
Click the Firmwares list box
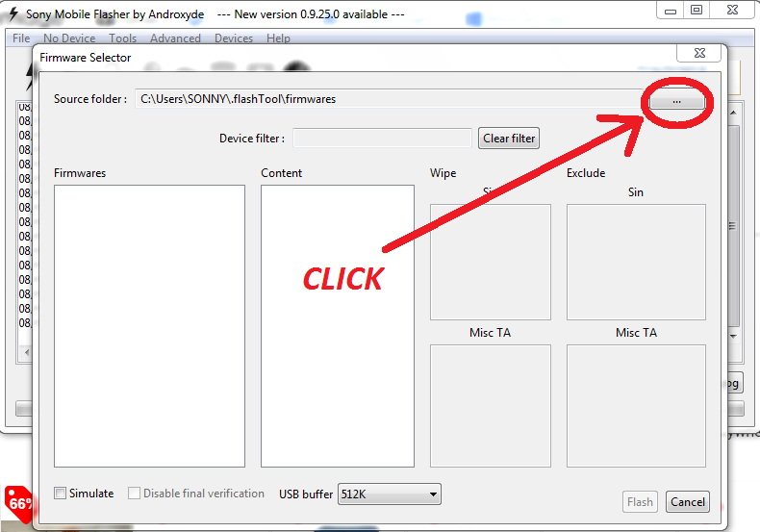pyautogui.click(x=149, y=325)
